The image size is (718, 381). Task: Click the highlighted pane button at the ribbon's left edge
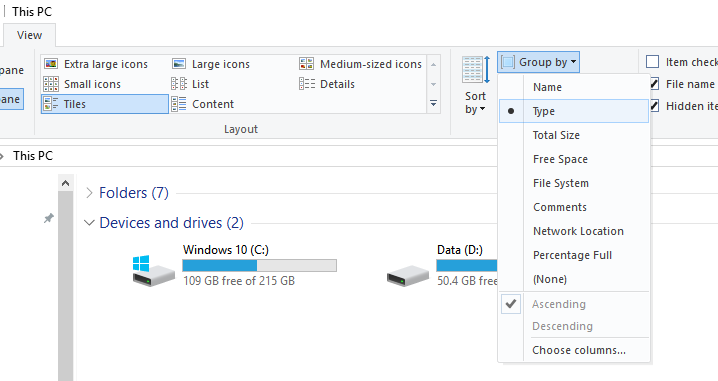pos(11,99)
